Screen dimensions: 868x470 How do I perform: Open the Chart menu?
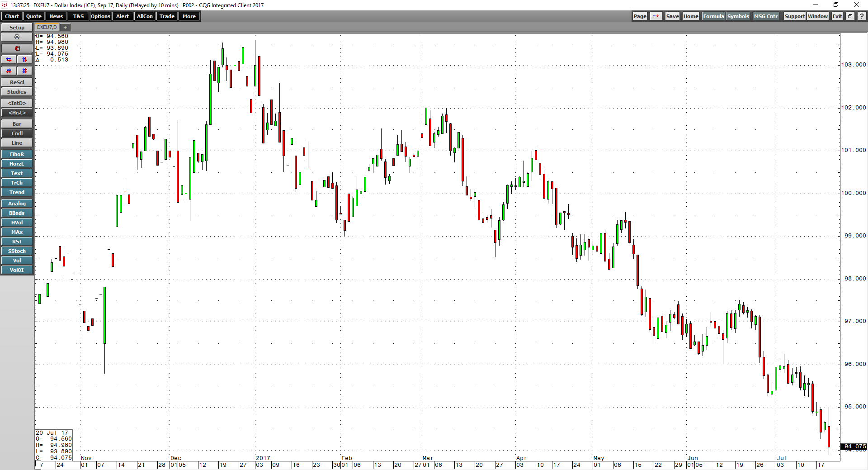click(12, 16)
